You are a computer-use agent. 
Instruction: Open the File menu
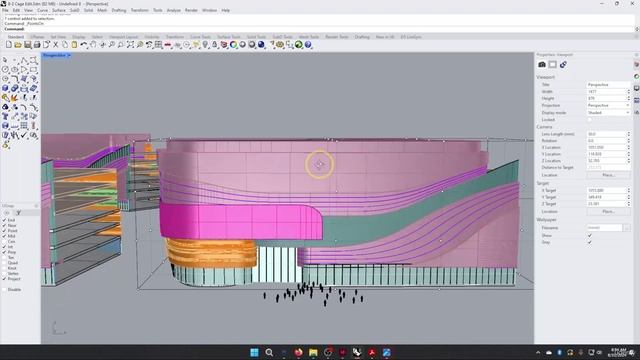pyautogui.click(x=5, y=10)
